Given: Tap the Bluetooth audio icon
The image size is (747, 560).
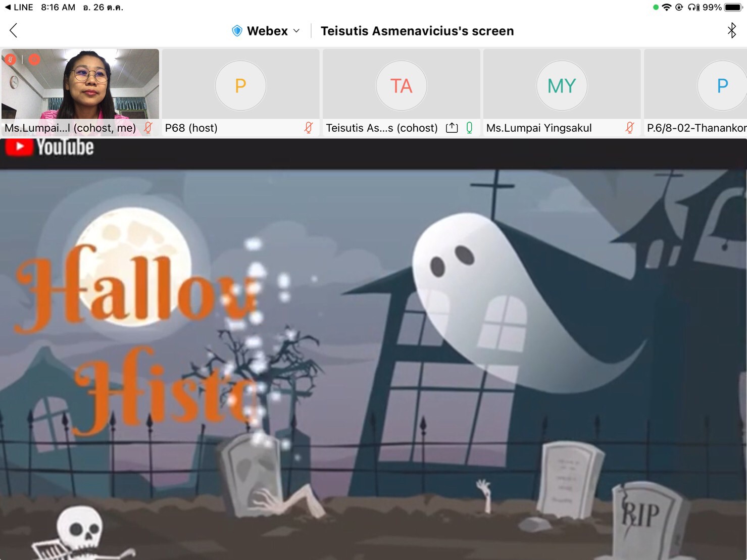Looking at the screenshot, I should (732, 31).
